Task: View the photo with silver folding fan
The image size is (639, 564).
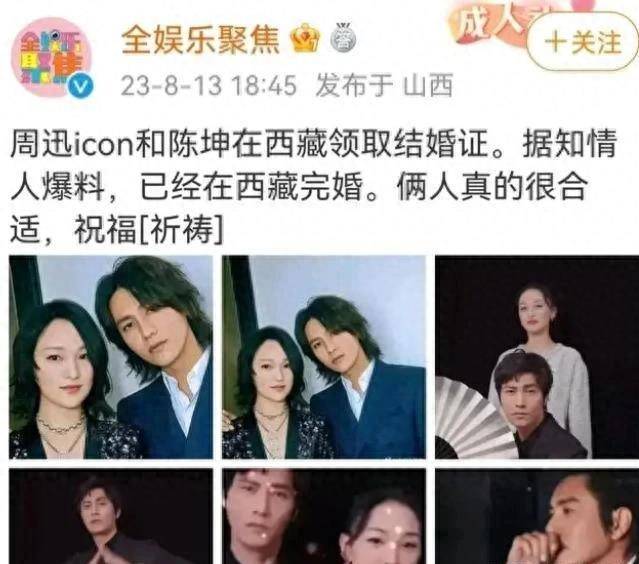Action: point(537,357)
